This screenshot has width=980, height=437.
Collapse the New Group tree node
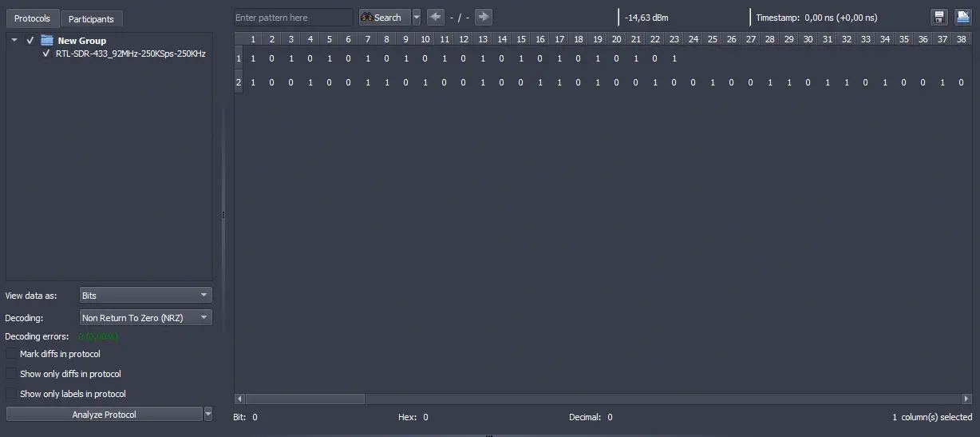14,41
